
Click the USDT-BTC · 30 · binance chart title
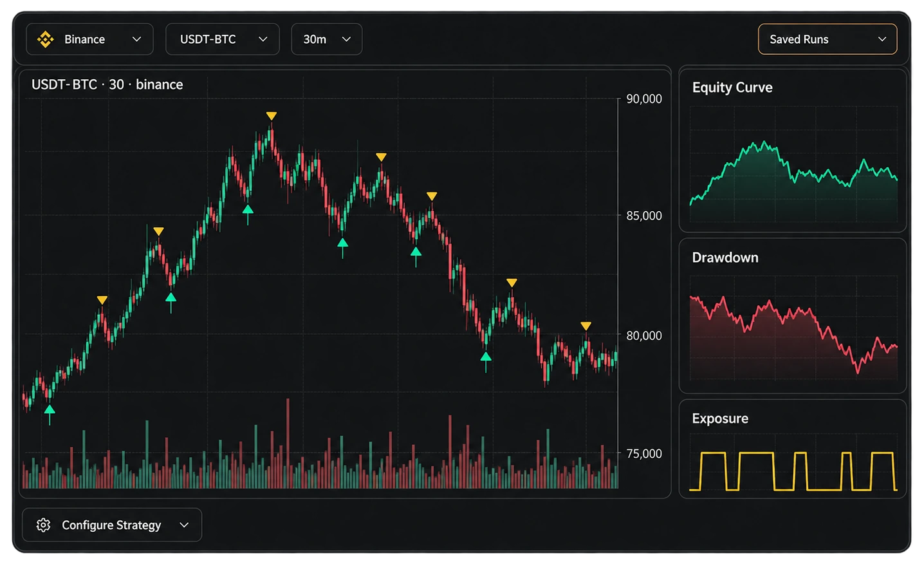point(107,84)
